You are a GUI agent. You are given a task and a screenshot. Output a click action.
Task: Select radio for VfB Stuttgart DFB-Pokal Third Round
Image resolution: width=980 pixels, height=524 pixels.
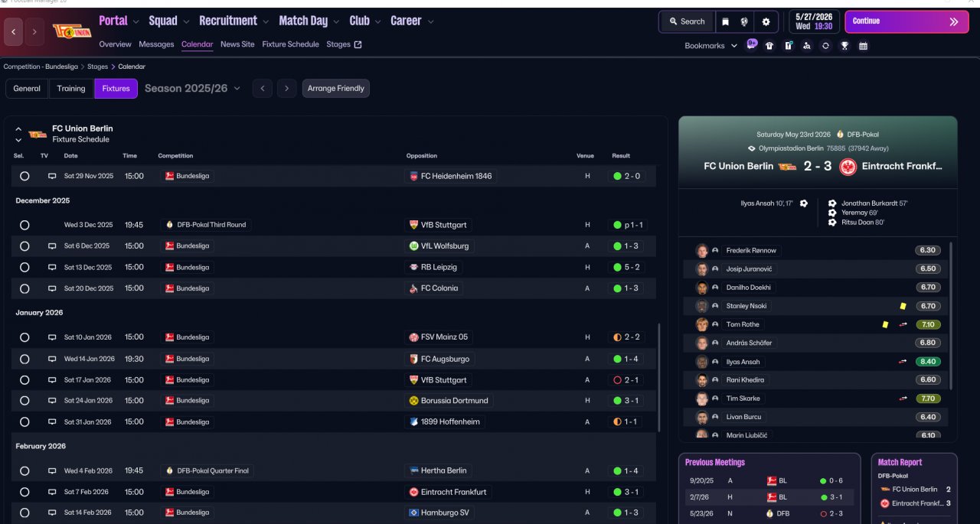(x=24, y=225)
